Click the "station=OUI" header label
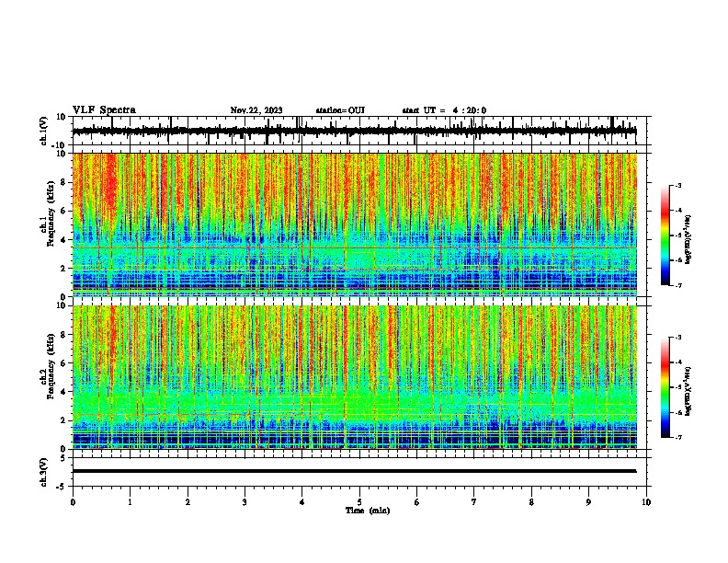 [x=340, y=110]
